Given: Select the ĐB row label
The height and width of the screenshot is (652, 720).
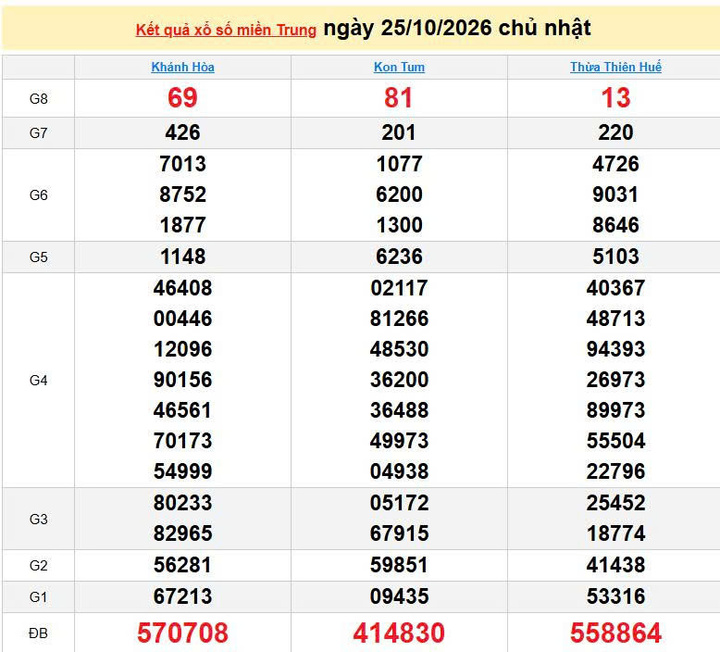Looking at the screenshot, I should 39,634.
